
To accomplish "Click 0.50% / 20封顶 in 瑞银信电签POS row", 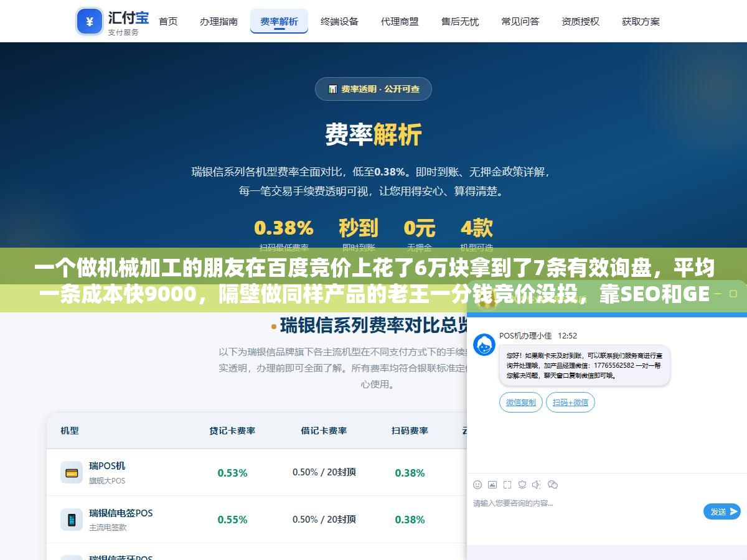I will [324, 519].
